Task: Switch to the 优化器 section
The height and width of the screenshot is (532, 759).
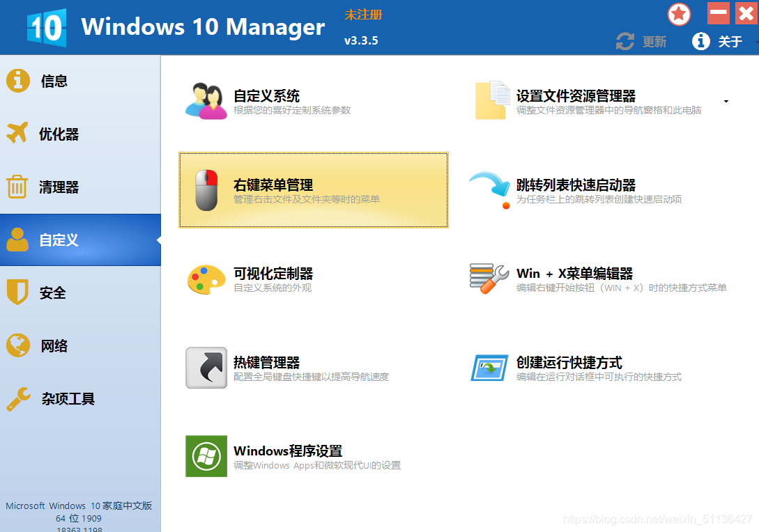Action: click(80, 134)
